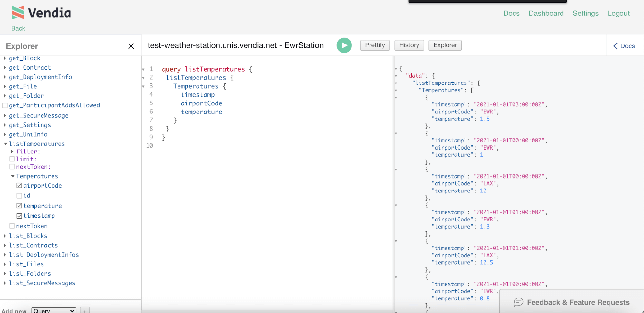Screen dimensions: 644x313
Task: Uncheck the timestamp field
Action: click(x=19, y=216)
